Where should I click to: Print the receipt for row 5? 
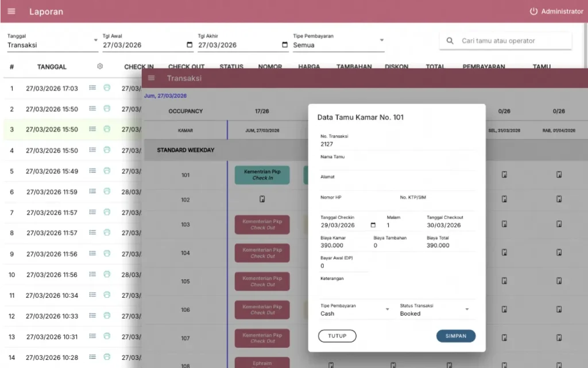[107, 171]
